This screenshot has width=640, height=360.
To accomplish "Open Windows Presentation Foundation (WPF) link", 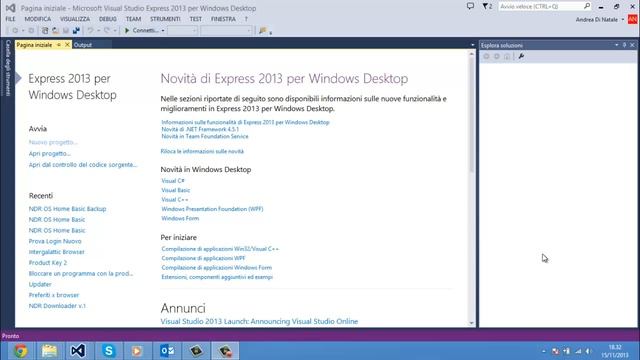I will click(212, 209).
